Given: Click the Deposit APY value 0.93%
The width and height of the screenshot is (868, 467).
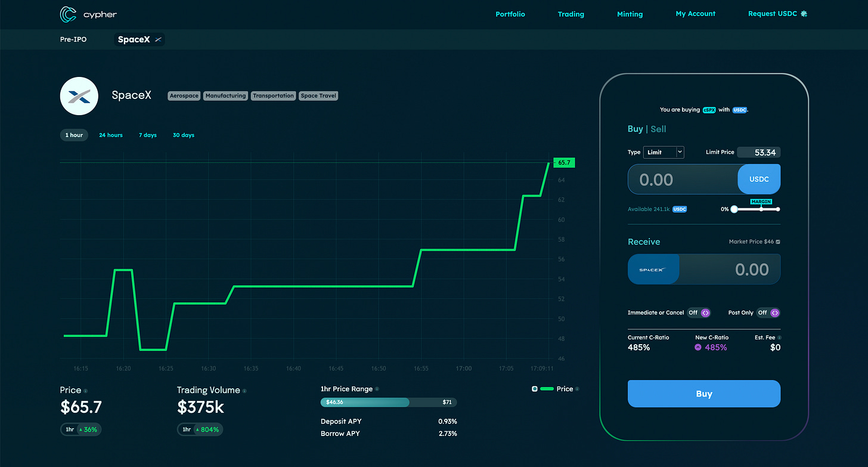Looking at the screenshot, I should coord(447,422).
